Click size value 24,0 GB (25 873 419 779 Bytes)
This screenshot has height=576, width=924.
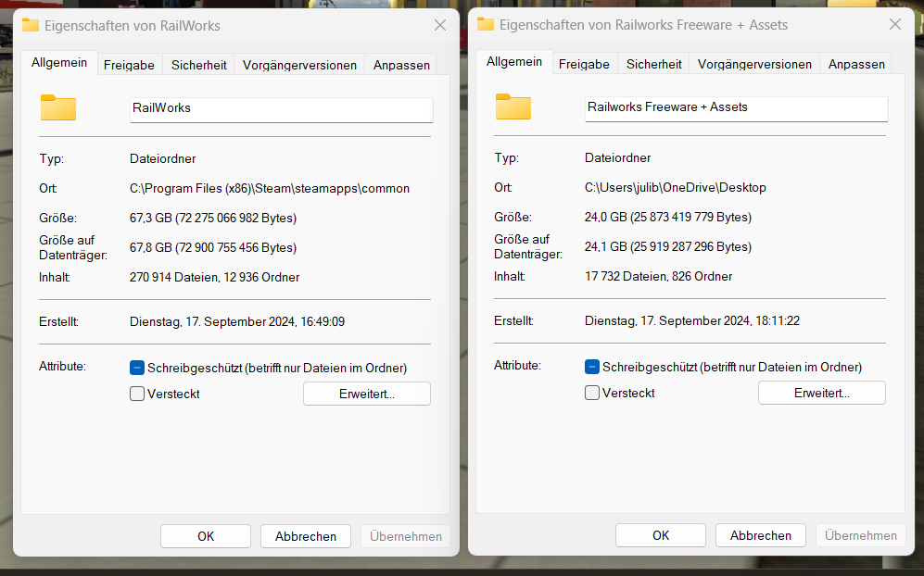point(667,217)
